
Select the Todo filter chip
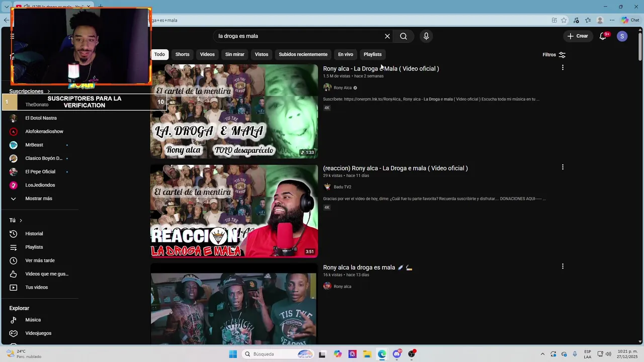point(159,54)
